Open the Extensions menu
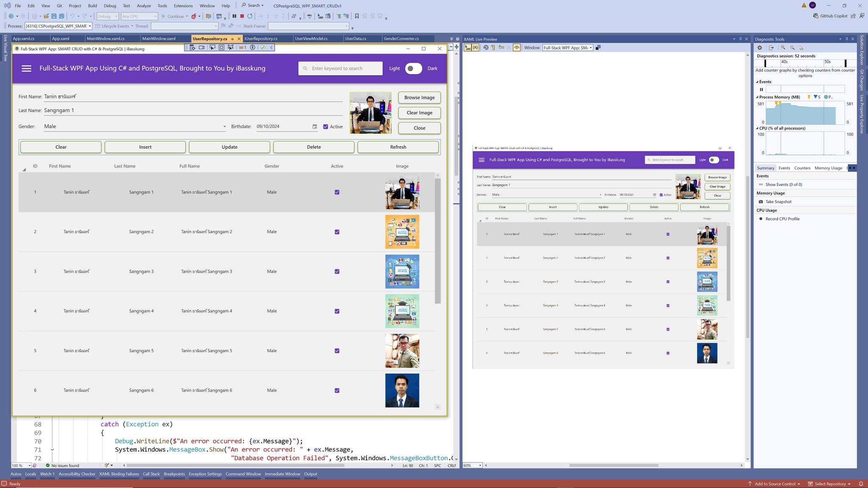The height and width of the screenshot is (488, 868). (x=183, y=6)
